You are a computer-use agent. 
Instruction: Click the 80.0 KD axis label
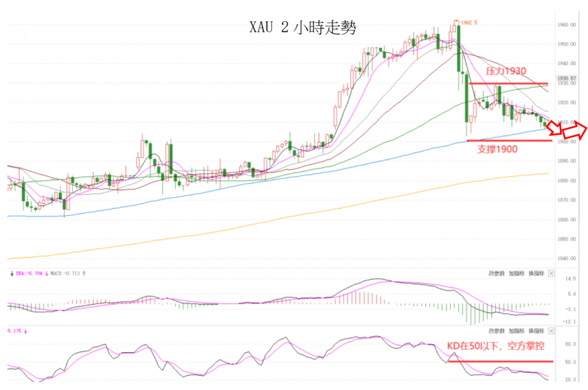tap(571, 344)
